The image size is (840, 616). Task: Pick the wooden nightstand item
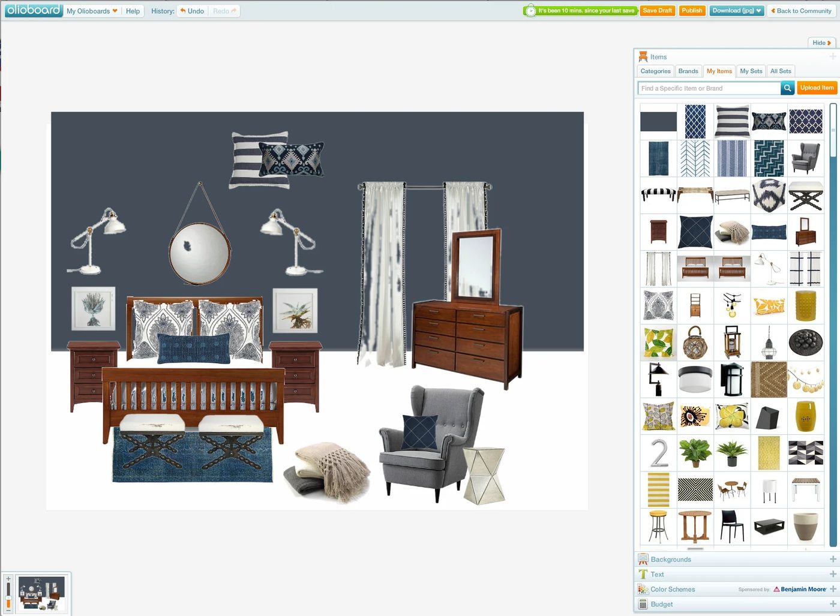tap(659, 232)
